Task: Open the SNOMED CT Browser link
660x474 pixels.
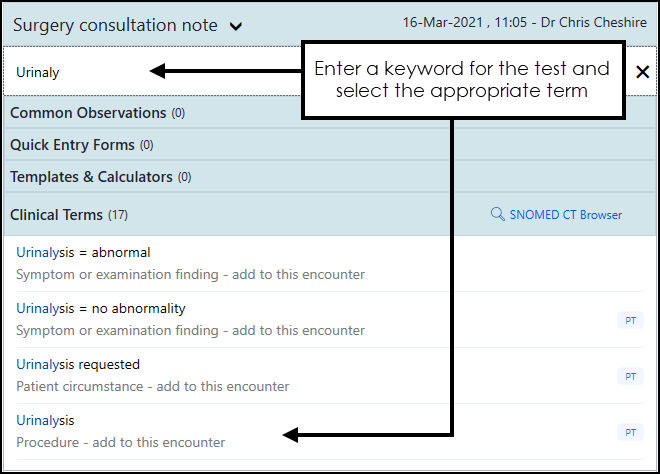Action: [564, 214]
